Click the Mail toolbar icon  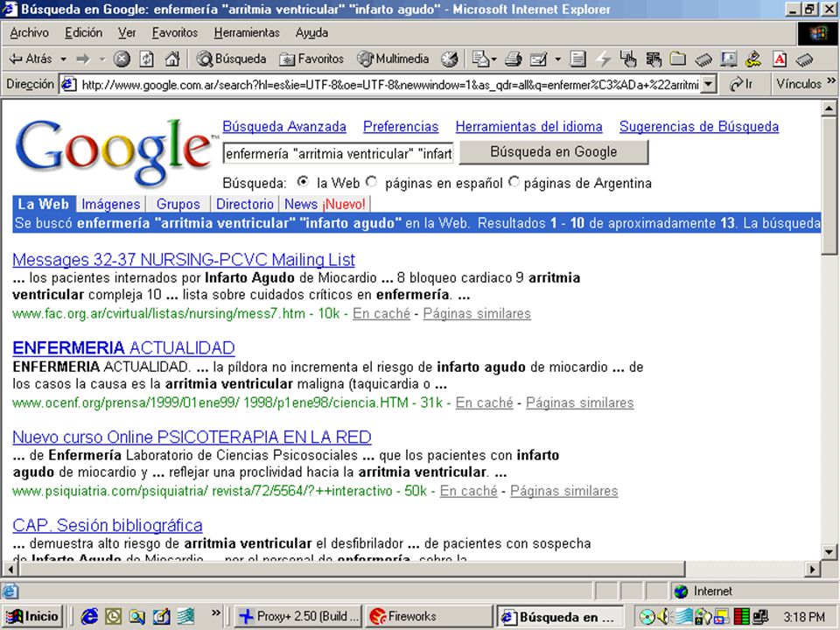coord(480,59)
